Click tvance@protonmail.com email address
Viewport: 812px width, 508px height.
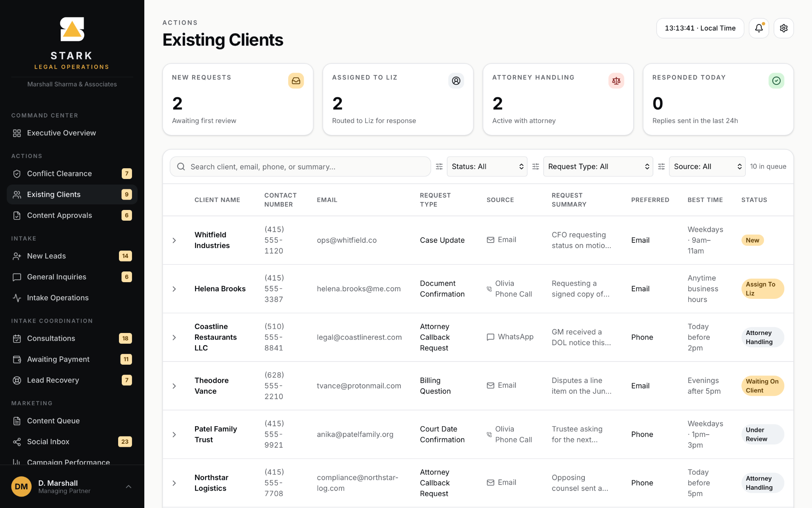[359, 386]
